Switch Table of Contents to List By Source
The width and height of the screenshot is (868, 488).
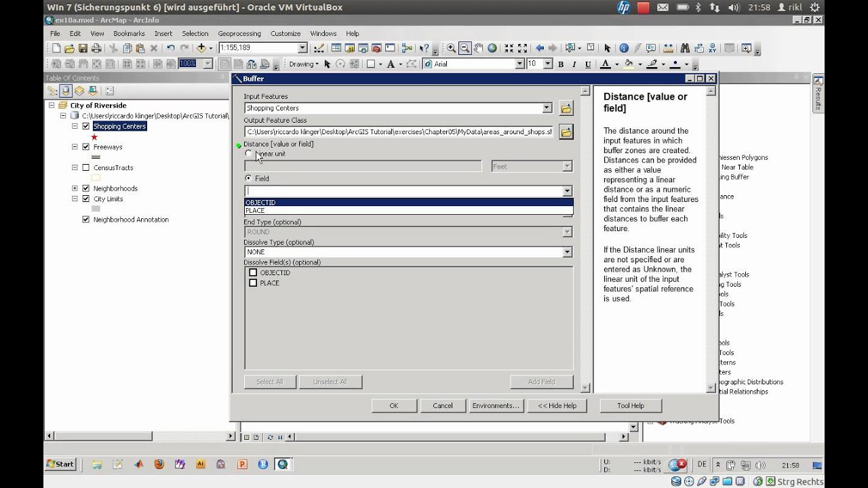(66, 91)
